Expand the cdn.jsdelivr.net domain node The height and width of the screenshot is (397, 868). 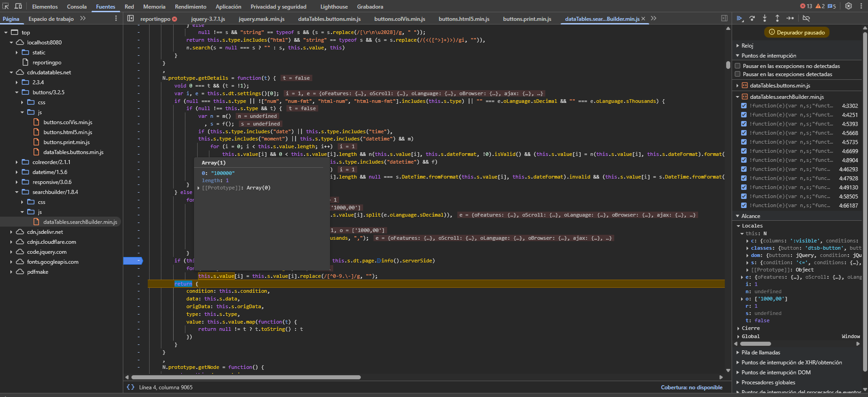tap(11, 232)
